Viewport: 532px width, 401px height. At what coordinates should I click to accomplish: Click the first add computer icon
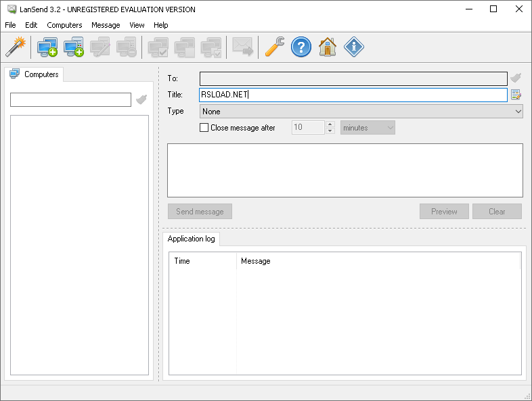(x=47, y=47)
